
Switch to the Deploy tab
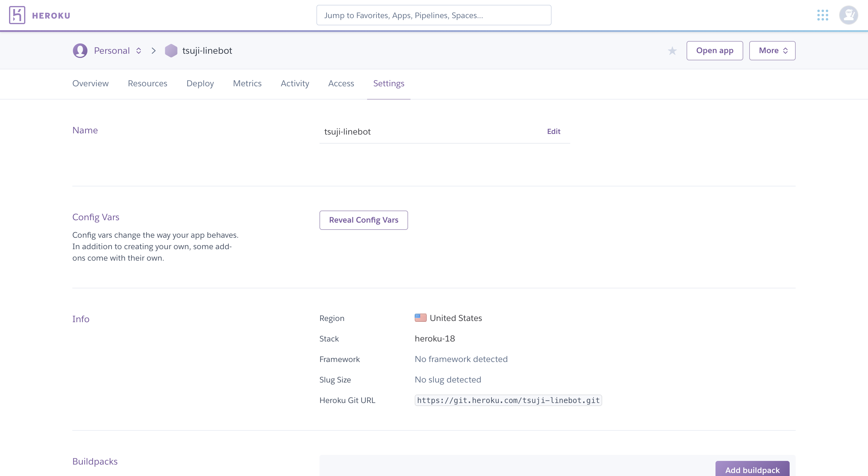[200, 83]
